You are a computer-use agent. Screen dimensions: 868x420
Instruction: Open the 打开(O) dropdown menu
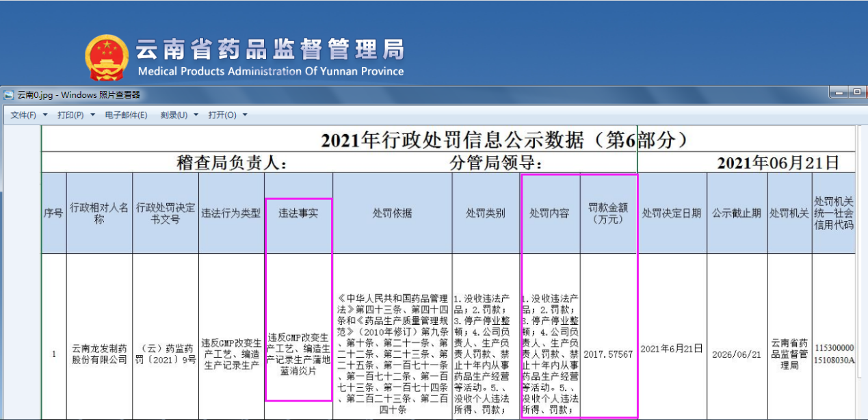click(228, 115)
